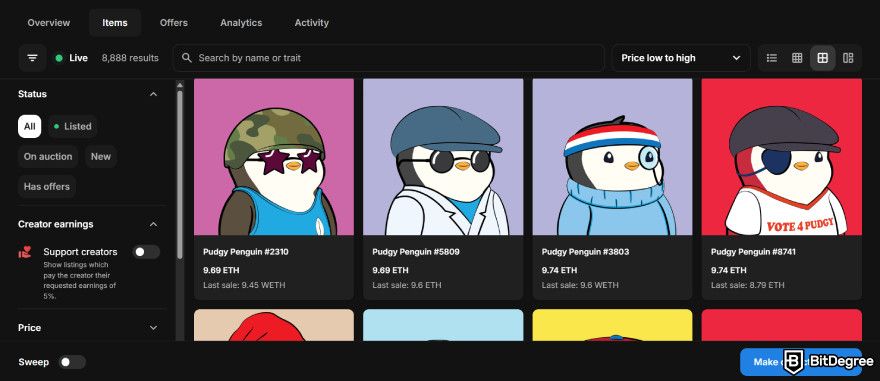
Task: Click the 9.69 ETH price of #2310
Action: (221, 270)
